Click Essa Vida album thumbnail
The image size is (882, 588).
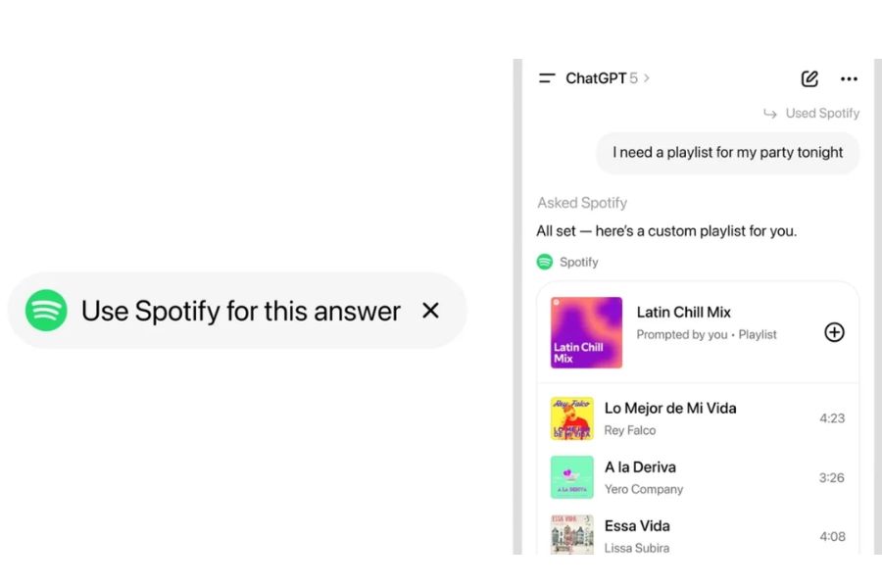click(572, 535)
